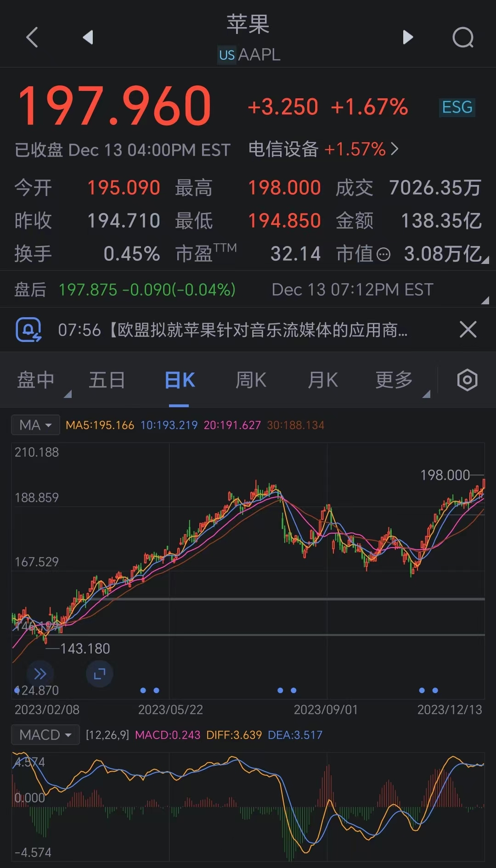This screenshot has height=868, width=496.
Task: Tap the DEA:3.517 value
Action: tap(295, 735)
